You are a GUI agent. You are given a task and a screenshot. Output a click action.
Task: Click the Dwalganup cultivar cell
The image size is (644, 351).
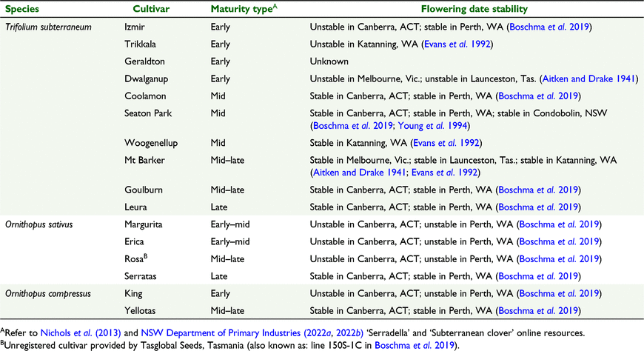[x=147, y=79]
